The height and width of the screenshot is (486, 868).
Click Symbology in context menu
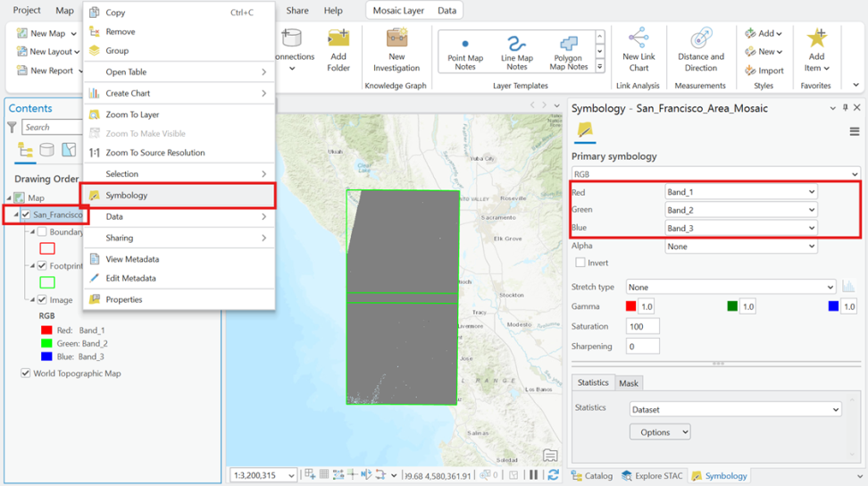point(179,196)
